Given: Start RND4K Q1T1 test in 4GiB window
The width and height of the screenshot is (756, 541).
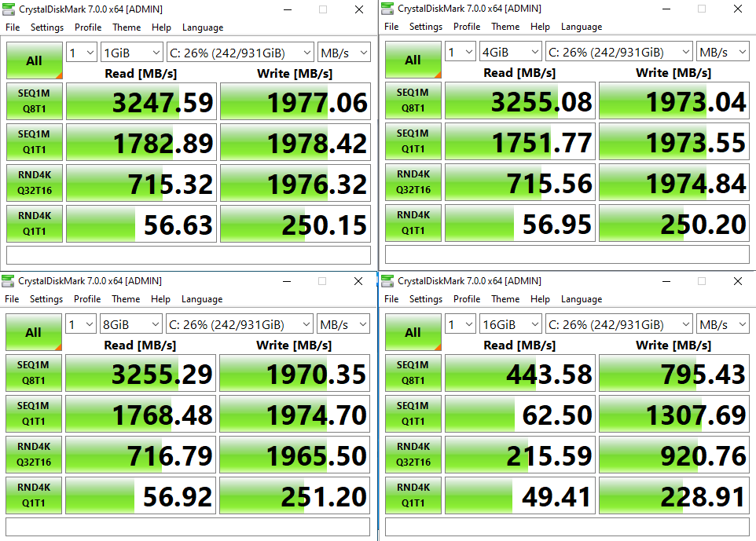Looking at the screenshot, I should point(413,222).
